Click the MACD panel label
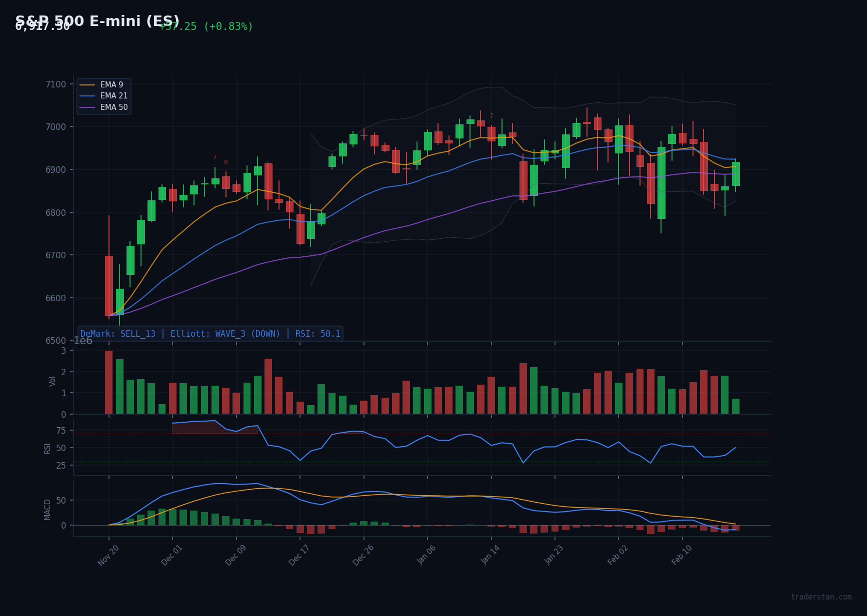Viewport: 867px width, 616px height. 48,509
